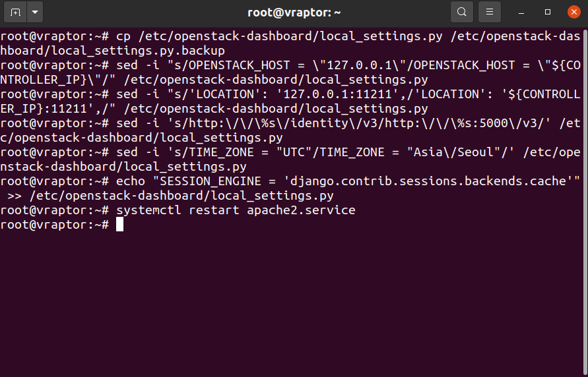The height and width of the screenshot is (377, 588).
Task: Maximize the terminal window
Action: point(548,12)
